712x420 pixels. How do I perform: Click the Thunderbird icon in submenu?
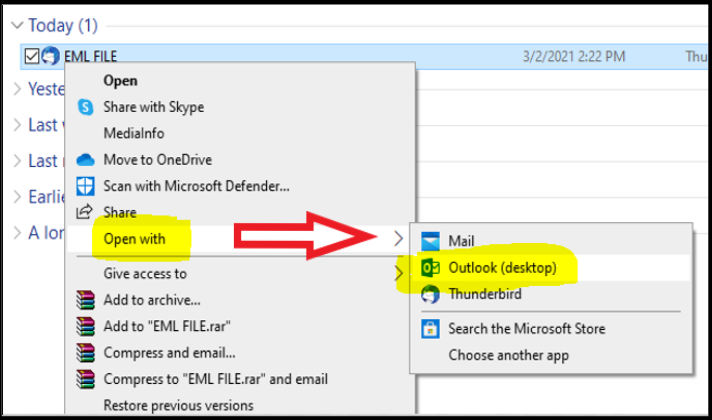pos(430,294)
